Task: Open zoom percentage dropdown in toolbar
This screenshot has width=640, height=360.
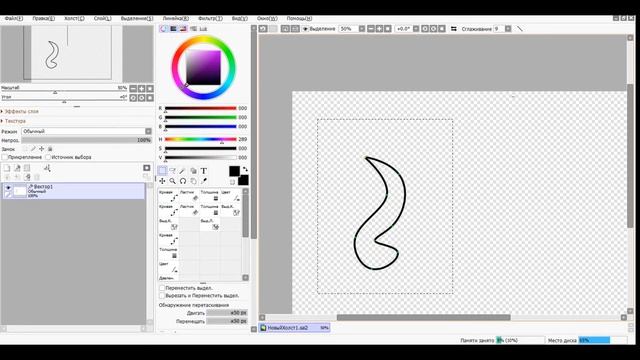Action: (362, 29)
